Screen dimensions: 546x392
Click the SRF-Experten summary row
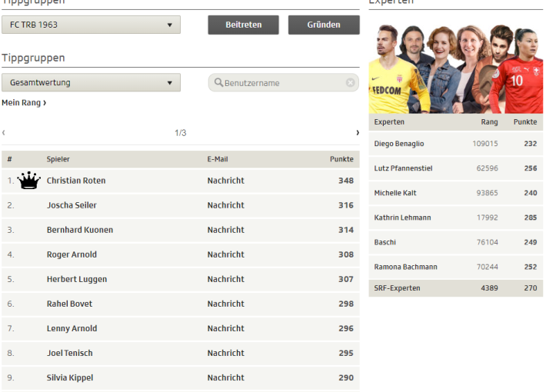pyautogui.click(x=455, y=287)
